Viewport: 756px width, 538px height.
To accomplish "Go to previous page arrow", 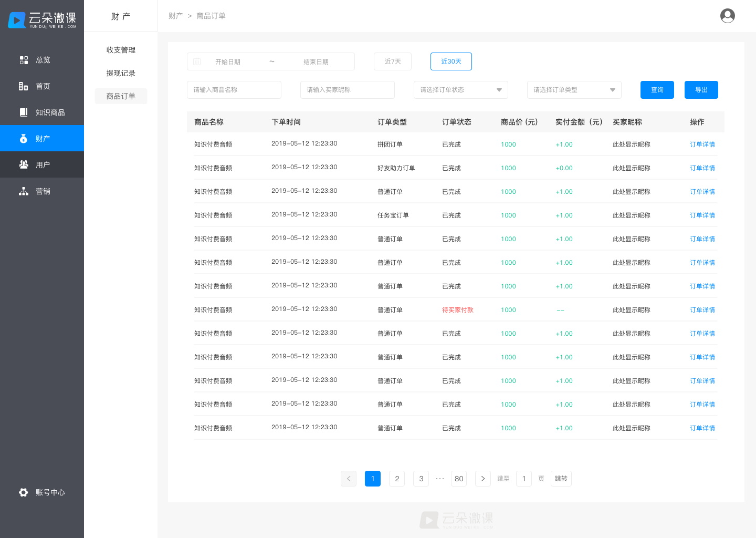I will (349, 479).
